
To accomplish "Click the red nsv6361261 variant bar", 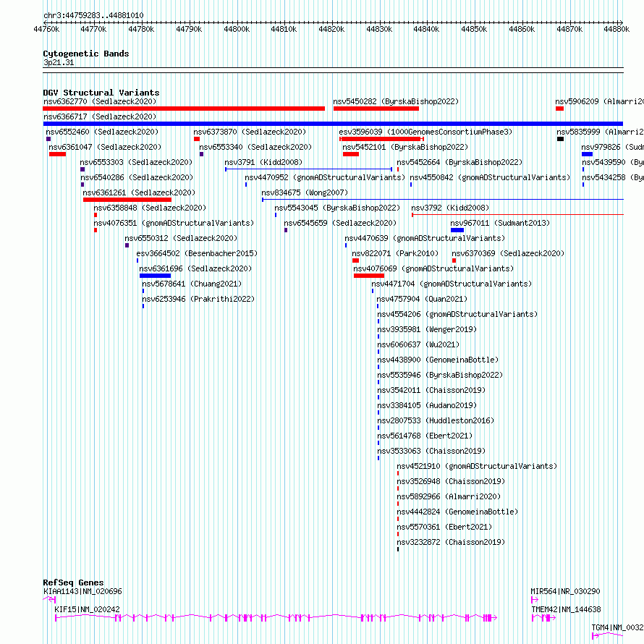I will tap(127, 200).
